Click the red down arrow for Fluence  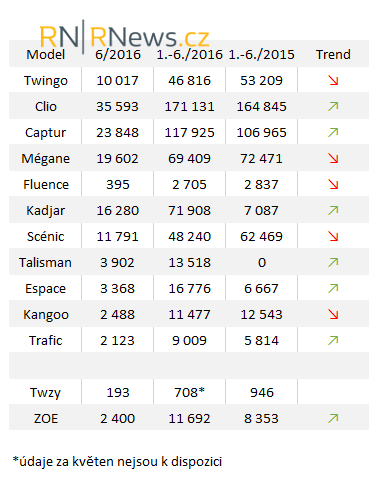tap(333, 184)
